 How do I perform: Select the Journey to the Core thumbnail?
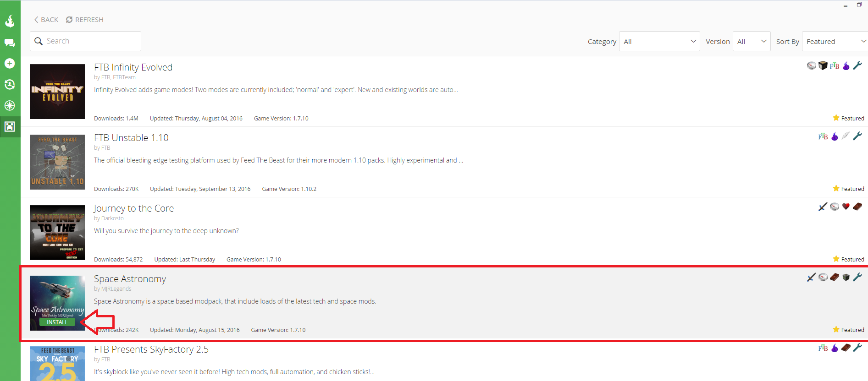pyautogui.click(x=57, y=233)
